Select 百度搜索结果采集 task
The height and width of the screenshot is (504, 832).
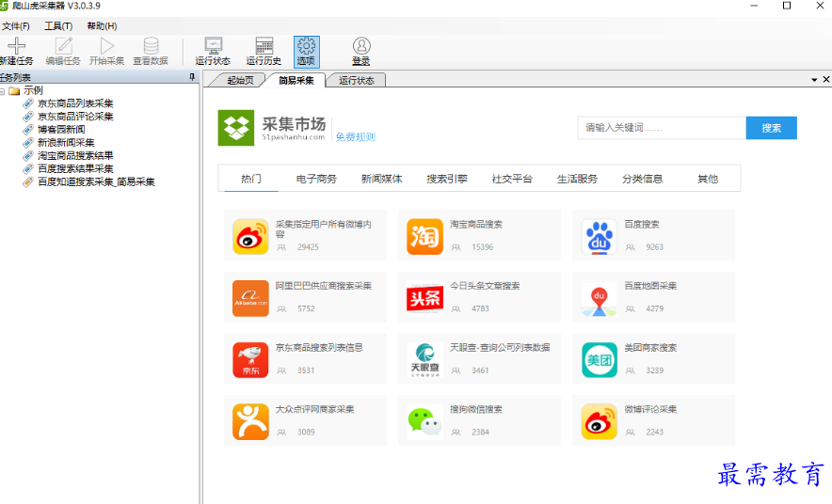coord(75,168)
